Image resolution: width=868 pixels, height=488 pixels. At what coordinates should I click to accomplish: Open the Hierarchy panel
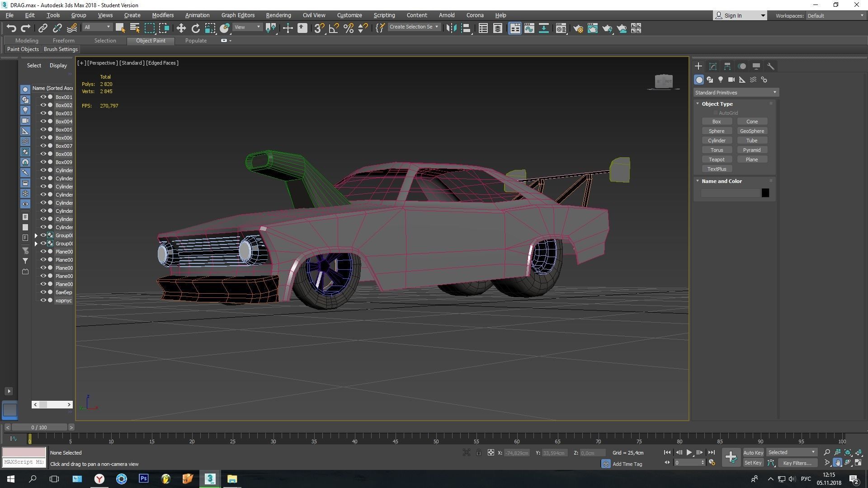(x=727, y=66)
